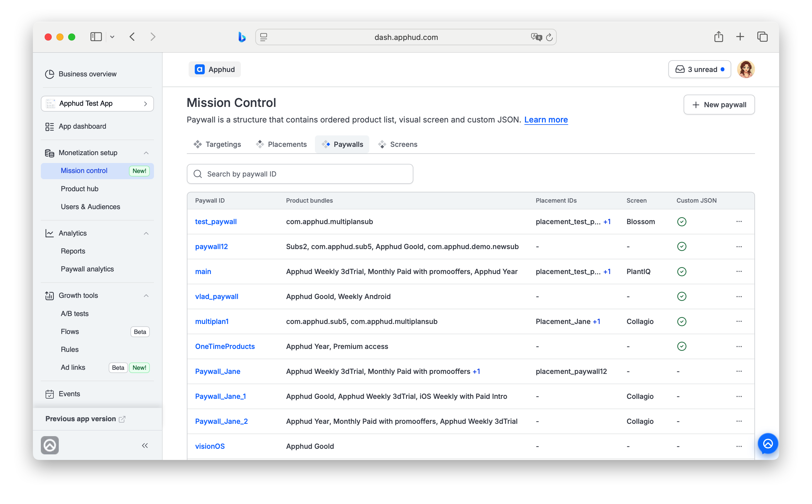812x504 pixels.
Task: Click the Apphud breadcrumb chip
Action: 214,69
